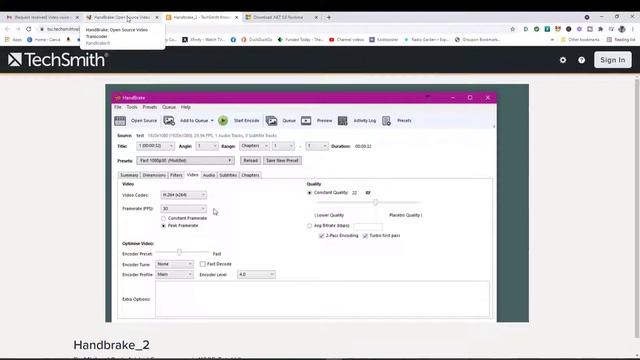Screen dimensions: 640x360
Task: Click the Apps bookmarks grid icon
Action: (7, 40)
